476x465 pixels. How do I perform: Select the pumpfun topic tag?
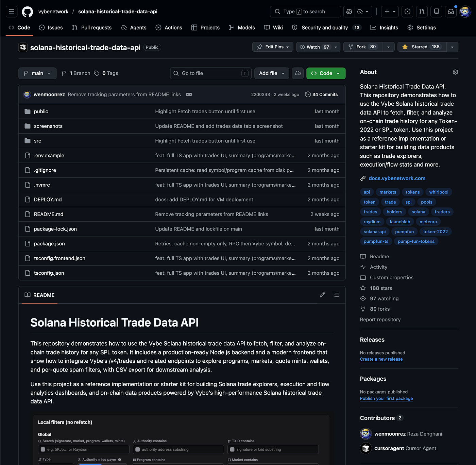pyautogui.click(x=405, y=232)
